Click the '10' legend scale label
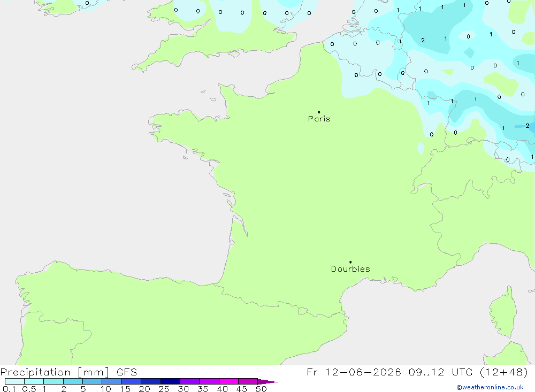This screenshot has width=535, height=392. point(106,389)
